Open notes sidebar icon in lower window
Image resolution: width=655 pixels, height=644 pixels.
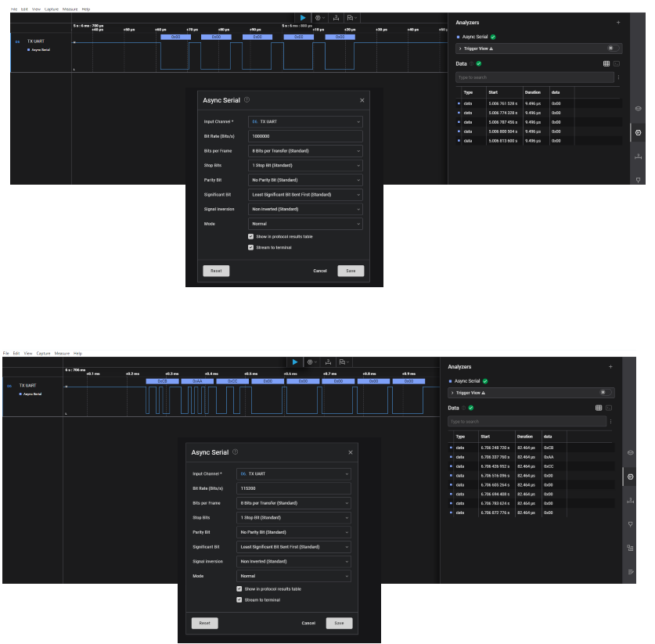[x=631, y=572]
